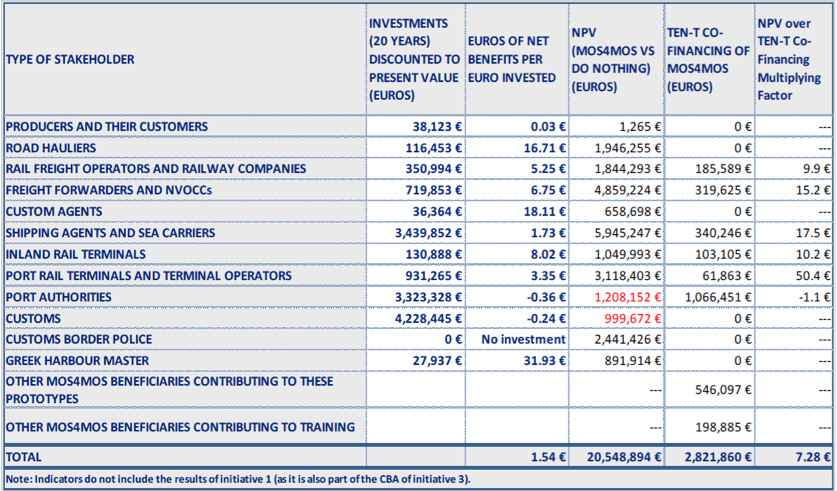Click the note text below the table
This screenshot has width=837, height=491.
237,478
